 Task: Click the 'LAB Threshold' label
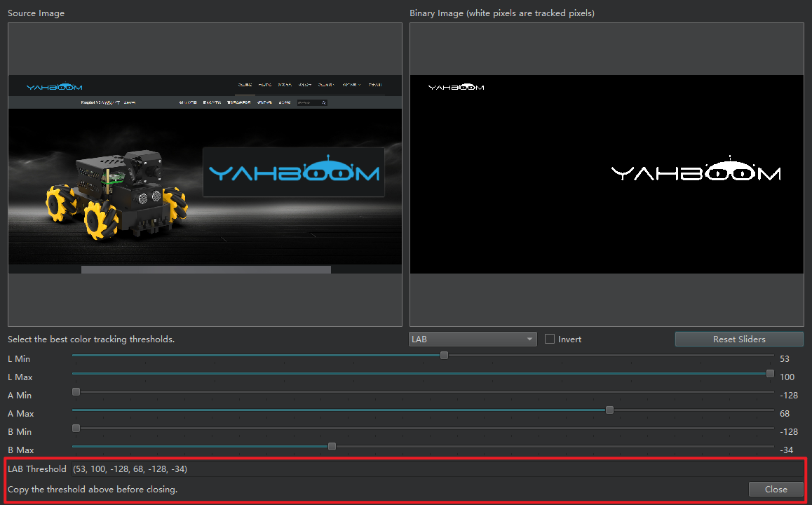tap(37, 469)
